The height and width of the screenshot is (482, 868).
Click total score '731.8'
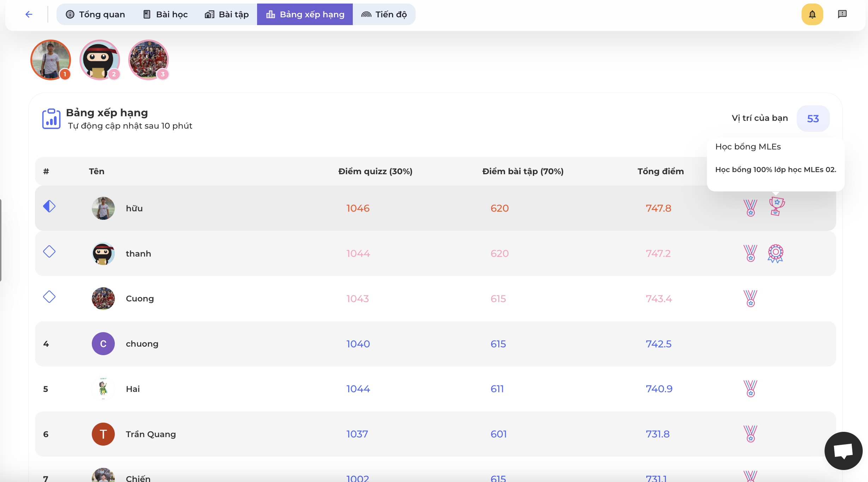pyautogui.click(x=658, y=434)
